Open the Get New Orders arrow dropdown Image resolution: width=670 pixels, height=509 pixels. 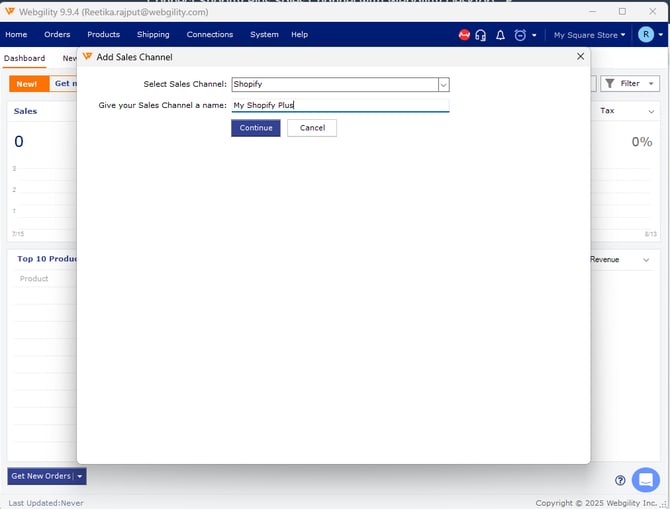(80, 476)
